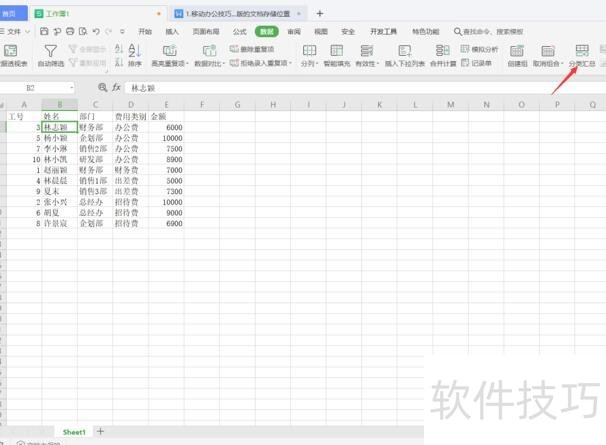This screenshot has width=606, height=445.
Task: Select column header C
Action: click(95, 104)
